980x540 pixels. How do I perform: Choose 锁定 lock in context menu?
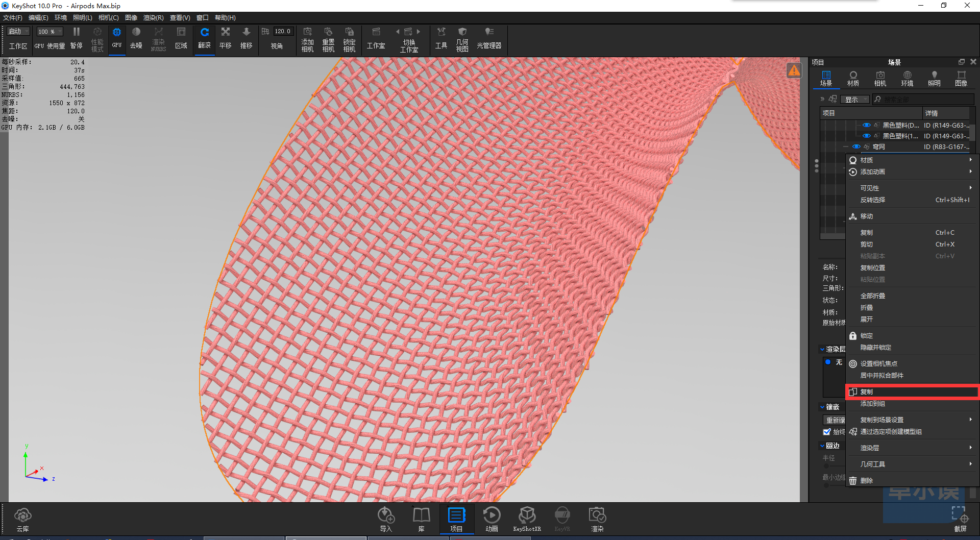click(x=912, y=336)
